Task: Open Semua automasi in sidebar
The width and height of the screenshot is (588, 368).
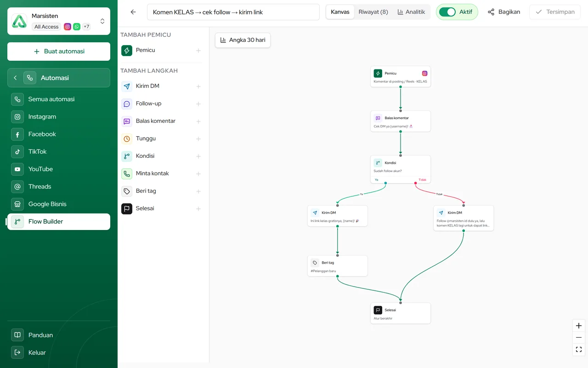Action: tap(59, 99)
